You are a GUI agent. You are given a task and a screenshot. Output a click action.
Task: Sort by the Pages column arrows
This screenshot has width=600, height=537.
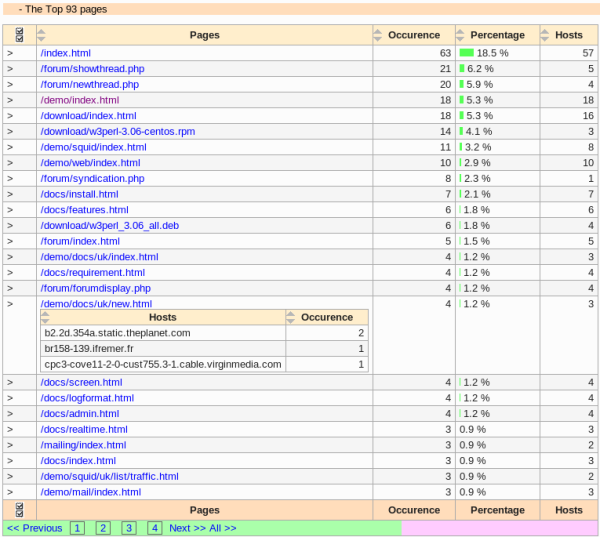point(41,35)
